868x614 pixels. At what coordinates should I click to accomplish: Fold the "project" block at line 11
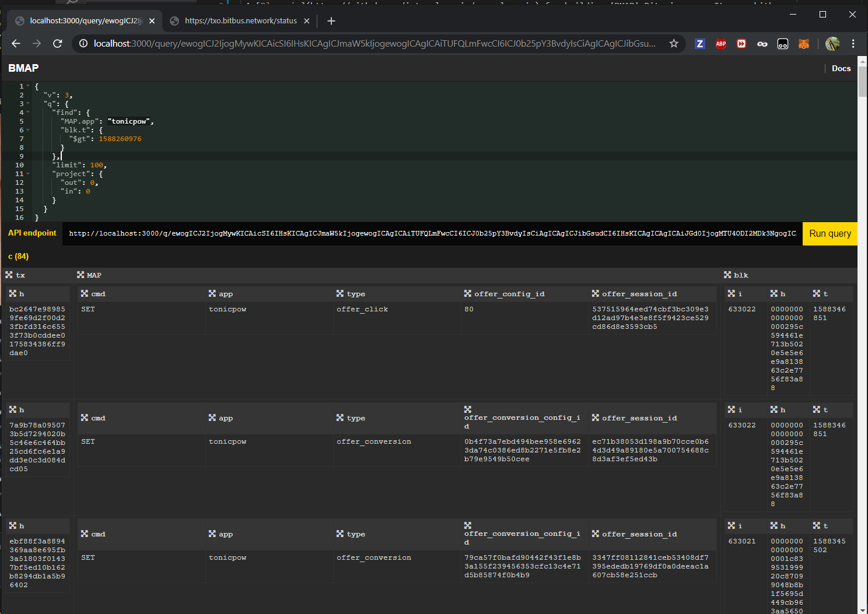click(x=28, y=174)
